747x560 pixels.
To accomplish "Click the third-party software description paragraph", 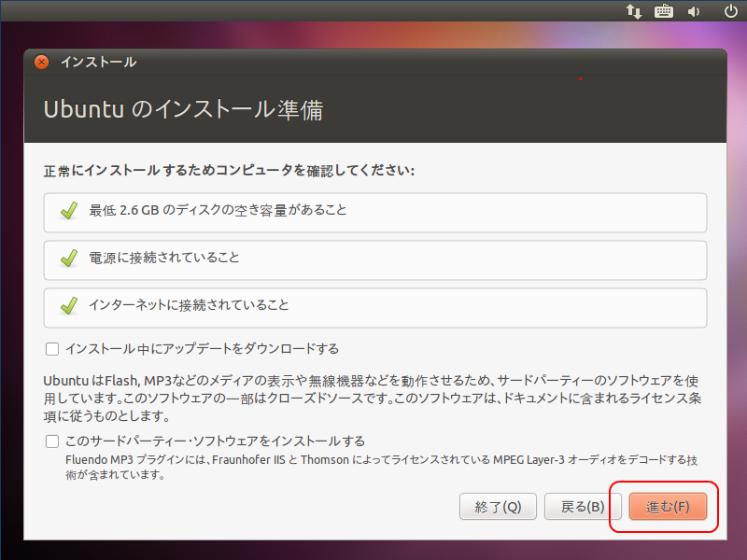I will point(372,399).
